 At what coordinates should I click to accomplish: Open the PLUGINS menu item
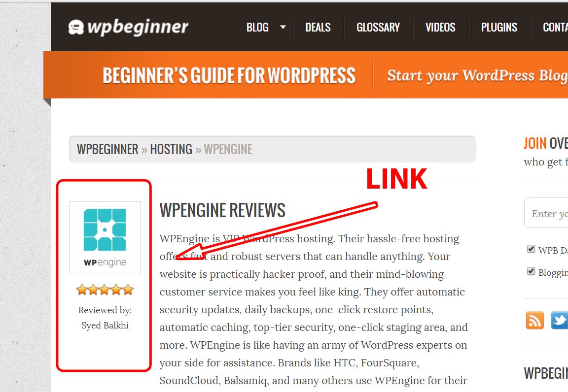coord(499,27)
